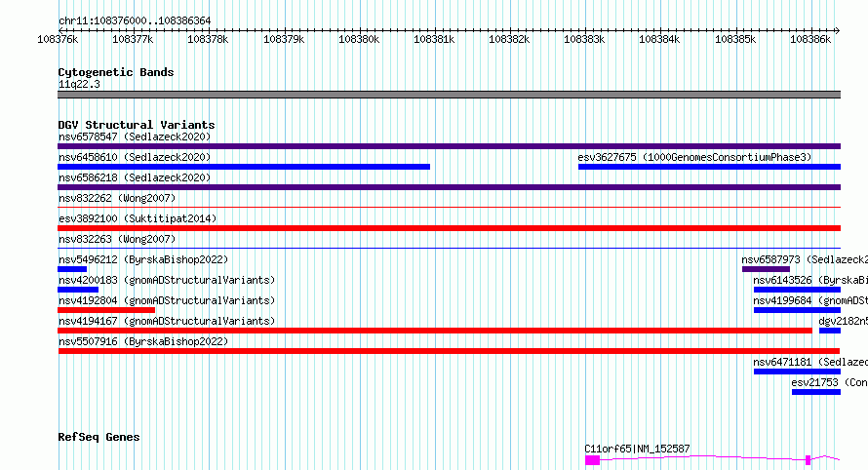Click the 108384k ruler mark

coord(660,39)
